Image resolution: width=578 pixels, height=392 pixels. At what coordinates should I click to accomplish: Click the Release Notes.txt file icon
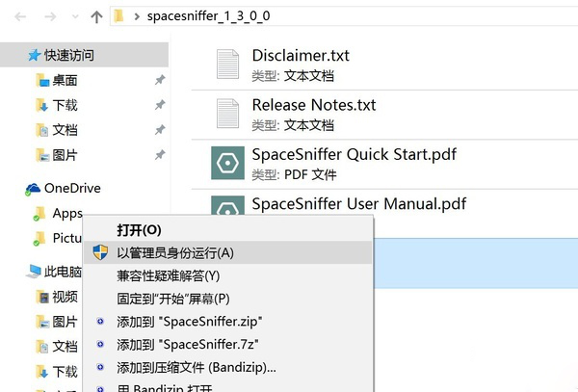[x=226, y=113]
